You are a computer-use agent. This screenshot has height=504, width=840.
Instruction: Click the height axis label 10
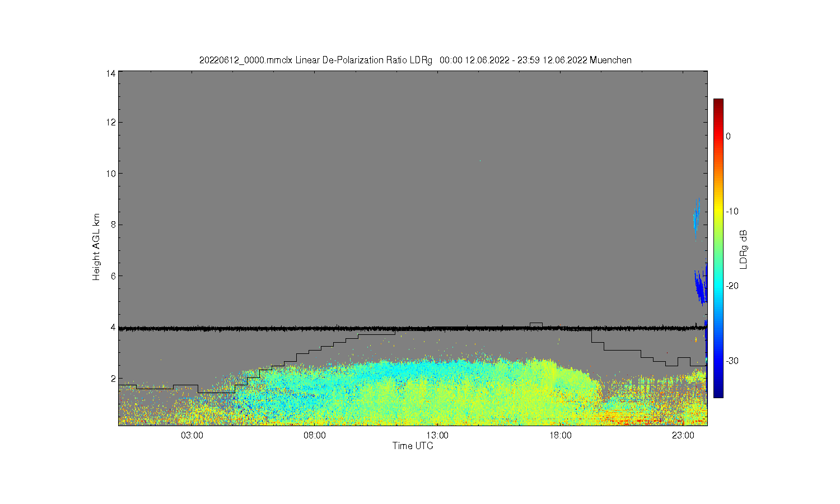point(110,174)
